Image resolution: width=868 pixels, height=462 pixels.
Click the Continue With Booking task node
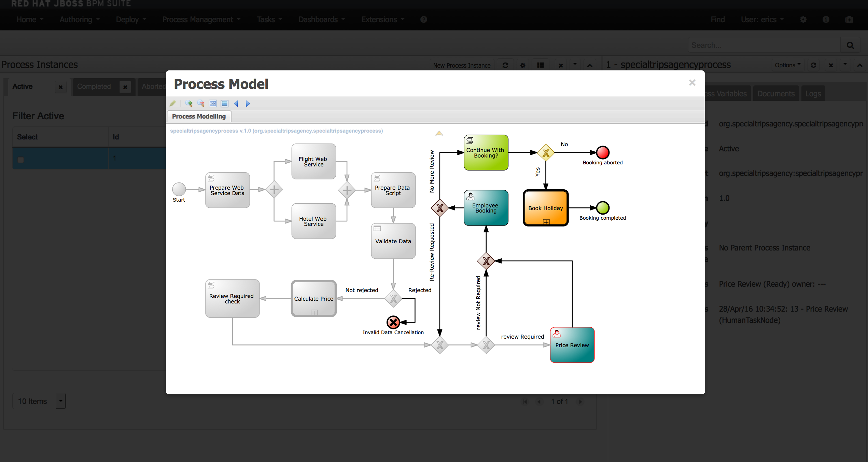click(x=486, y=153)
